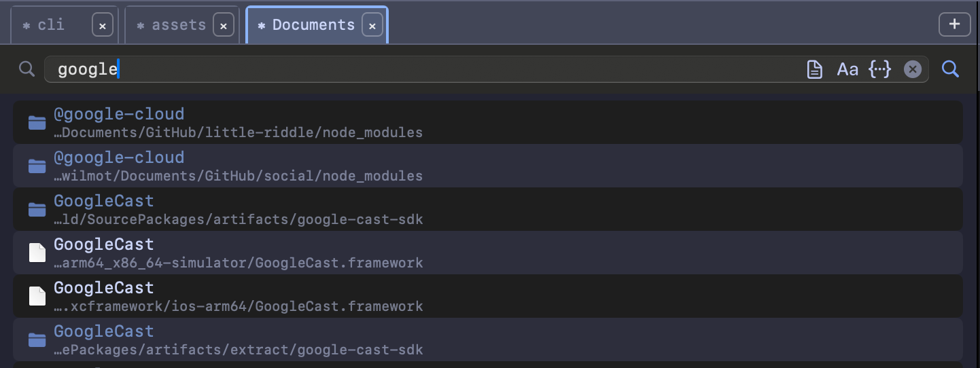Click file icon of ios-arm64 GoogleCast result
Viewport: 980px width, 368px height.
coord(37,296)
